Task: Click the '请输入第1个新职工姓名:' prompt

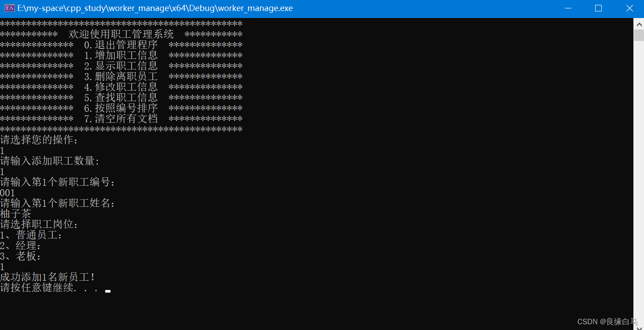Action: coord(58,203)
